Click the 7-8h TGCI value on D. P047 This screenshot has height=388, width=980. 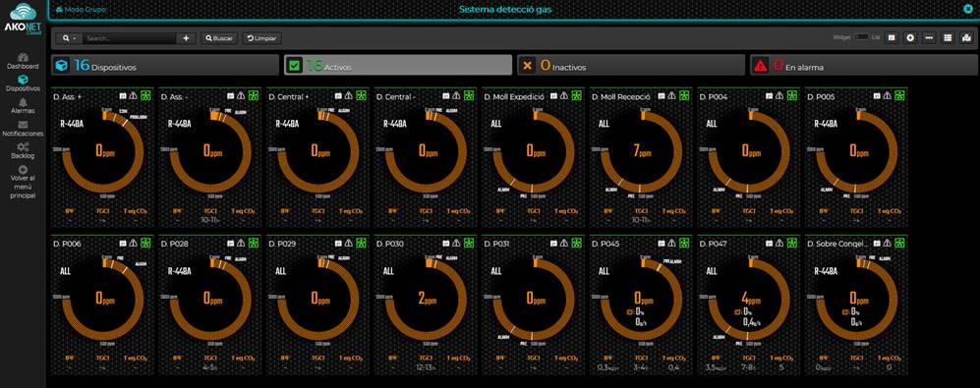point(748,368)
